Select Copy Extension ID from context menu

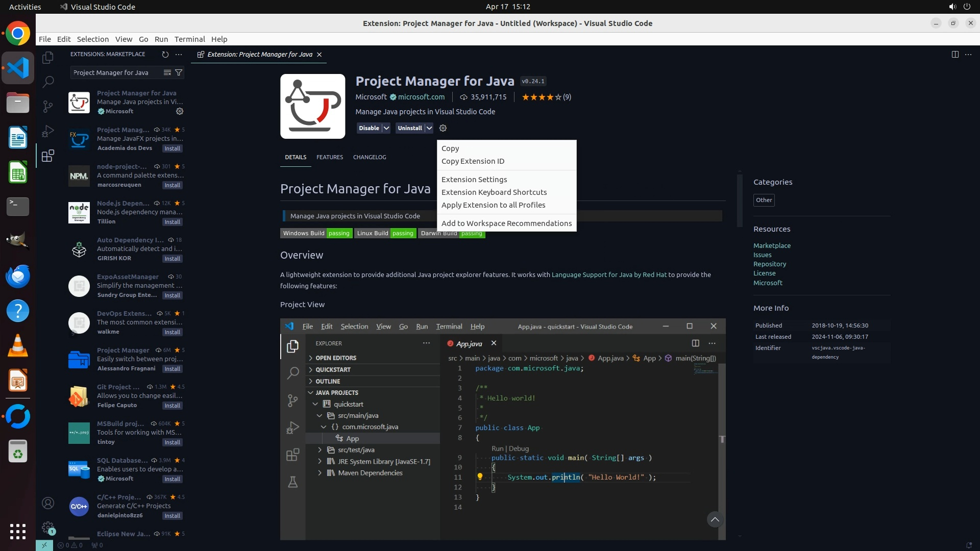473,161
